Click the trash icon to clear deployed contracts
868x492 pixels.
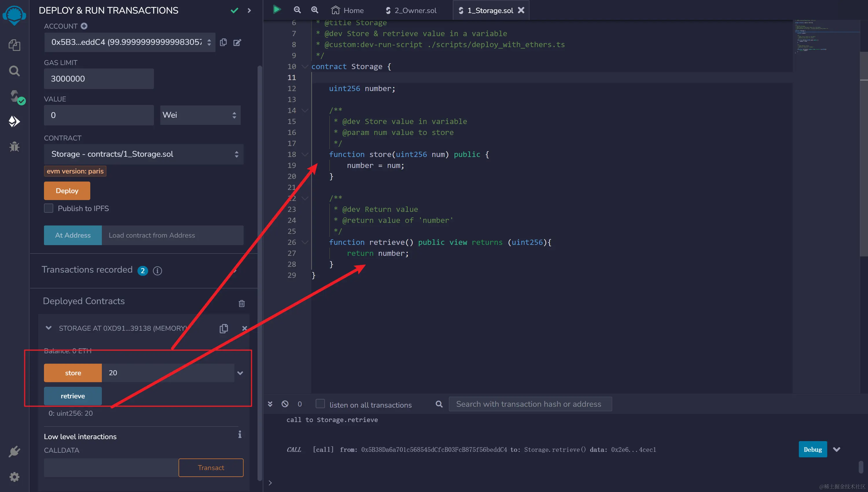coord(241,303)
